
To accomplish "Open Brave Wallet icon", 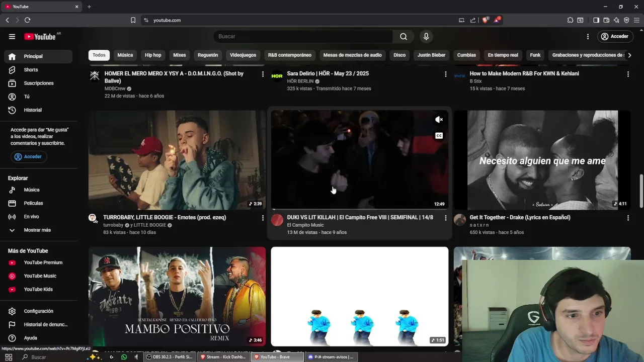I will [606, 20].
